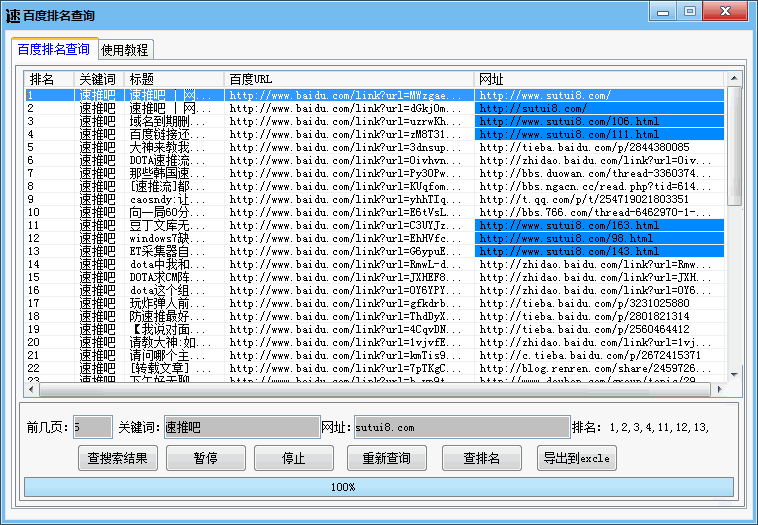Viewport: 758px width, 525px height.
Task: Select cell http://tieba.baidu.com/p/2801821314
Action: click(598, 317)
